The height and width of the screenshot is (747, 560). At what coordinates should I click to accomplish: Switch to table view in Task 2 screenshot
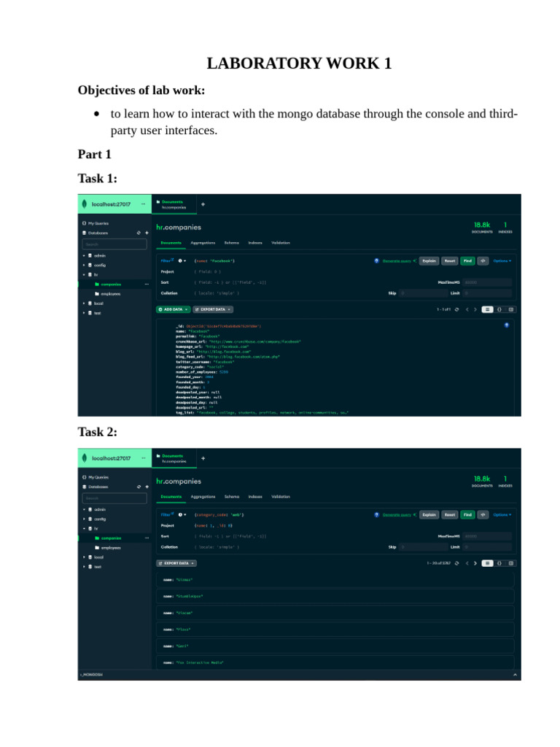coord(511,563)
